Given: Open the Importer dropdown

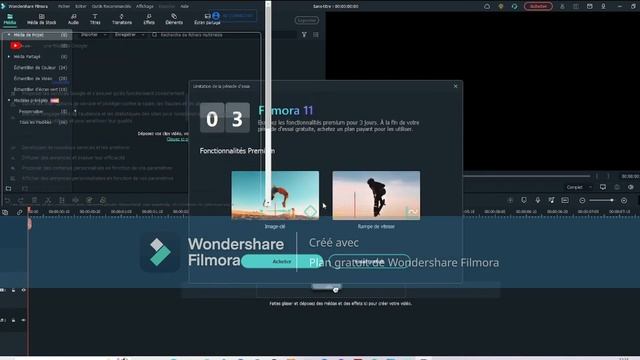Looking at the screenshot, I should coord(93,35).
